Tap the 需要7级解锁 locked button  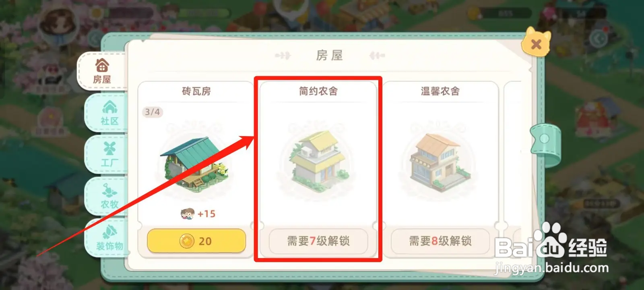[x=318, y=241]
